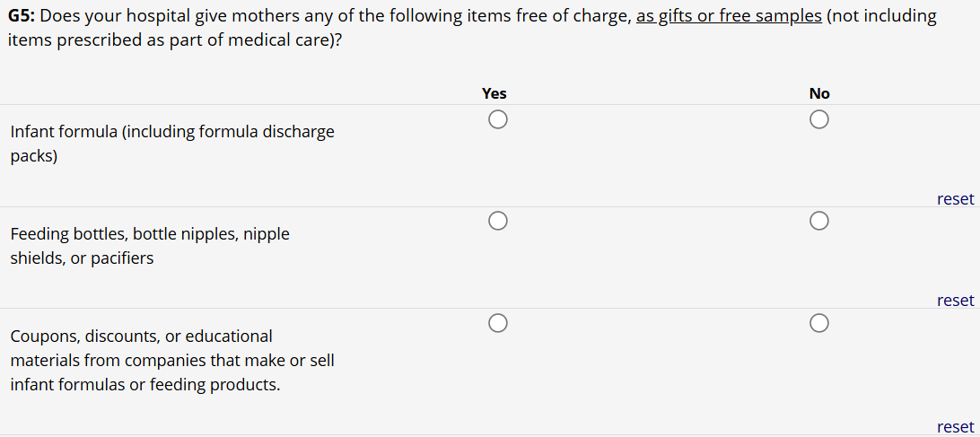The width and height of the screenshot is (980, 437).
Task: Click the No column header
Action: pyautogui.click(x=819, y=93)
